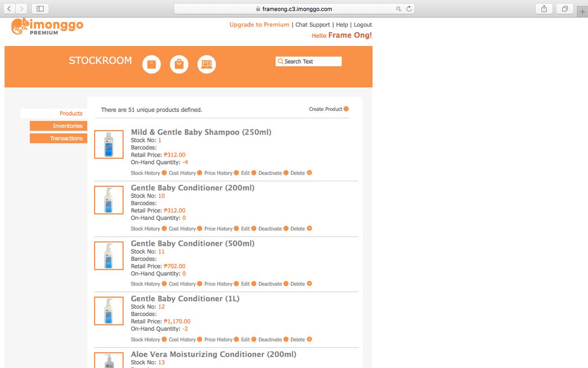Screen dimensions: 588x368
Task: Select the Products tab in the sidebar
Action: 71,113
